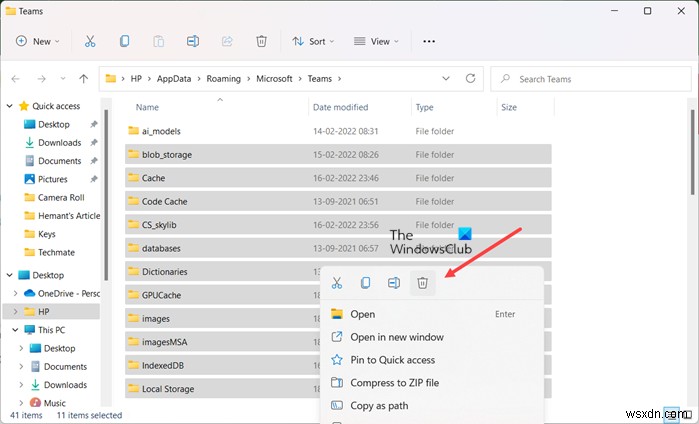Click the search magnifier icon

(505, 78)
